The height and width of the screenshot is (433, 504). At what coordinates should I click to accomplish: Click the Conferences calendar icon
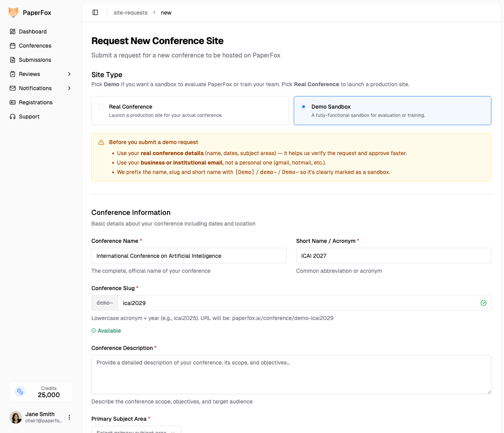pos(13,46)
